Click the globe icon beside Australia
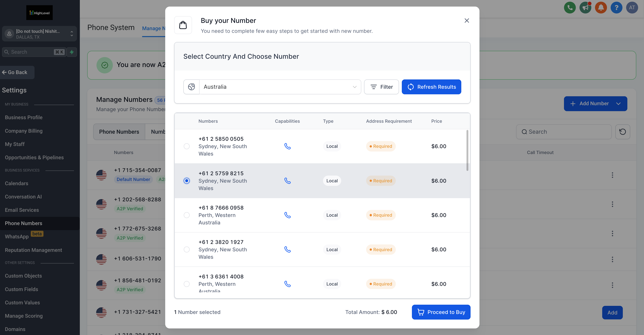This screenshot has width=644, height=335. (x=191, y=87)
